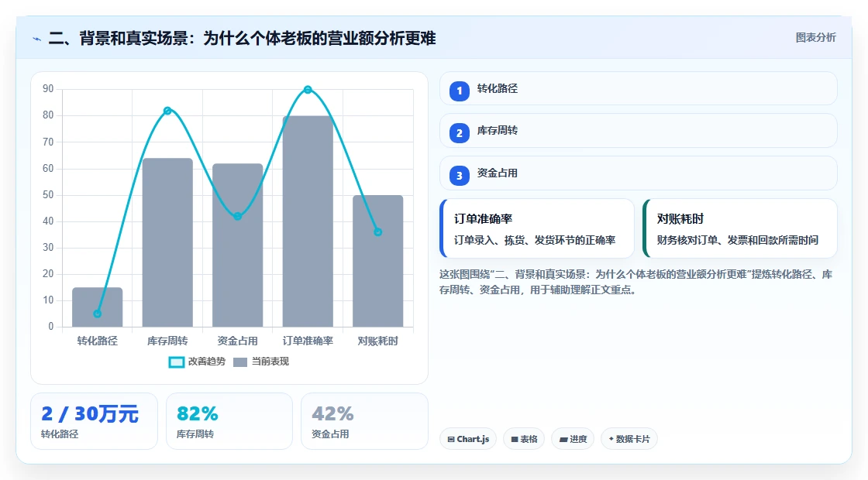Select the 资金占用 list item
Screen dimensions: 868x480
[639, 173]
